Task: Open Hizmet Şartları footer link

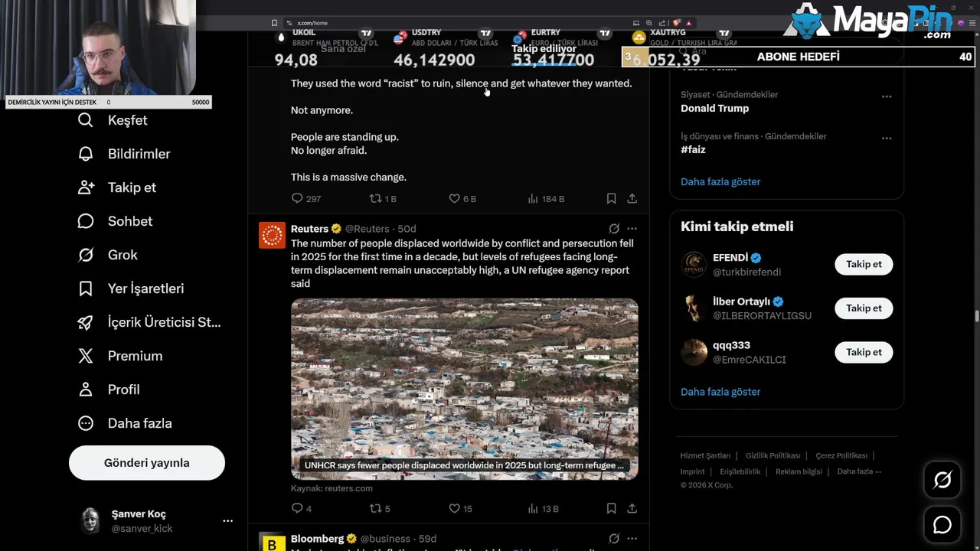Action: click(705, 455)
